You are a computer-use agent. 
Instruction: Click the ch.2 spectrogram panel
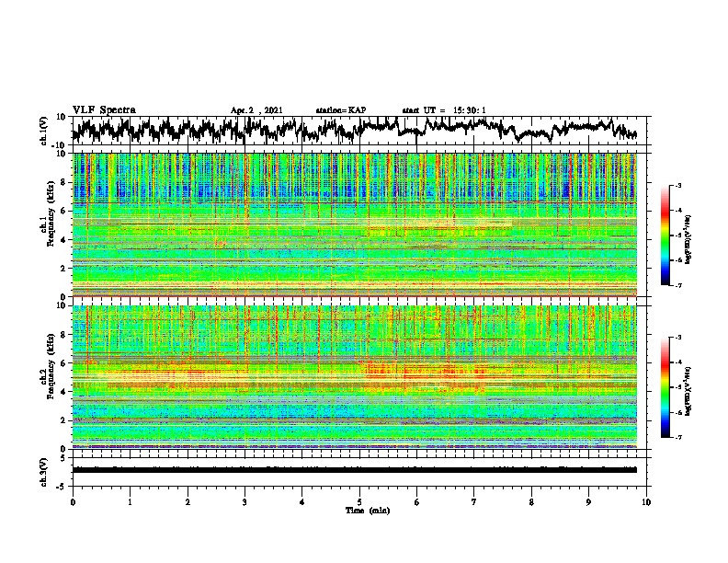[x=355, y=377]
